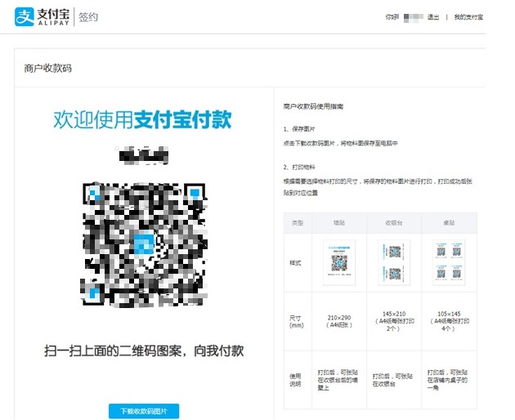Click the 欢迎使用支付宝付款 banner text
Image resolution: width=515 pixels, height=420 pixels.
142,119
